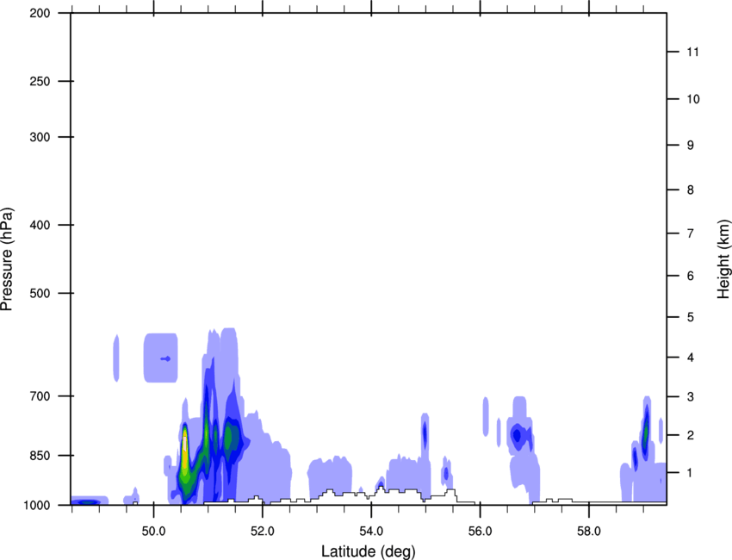
Task: Click the small dark spot in the rectangle near 50.2
Action: click(165, 358)
